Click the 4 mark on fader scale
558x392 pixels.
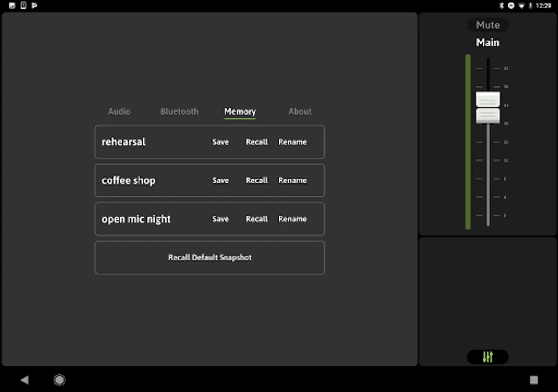505,197
